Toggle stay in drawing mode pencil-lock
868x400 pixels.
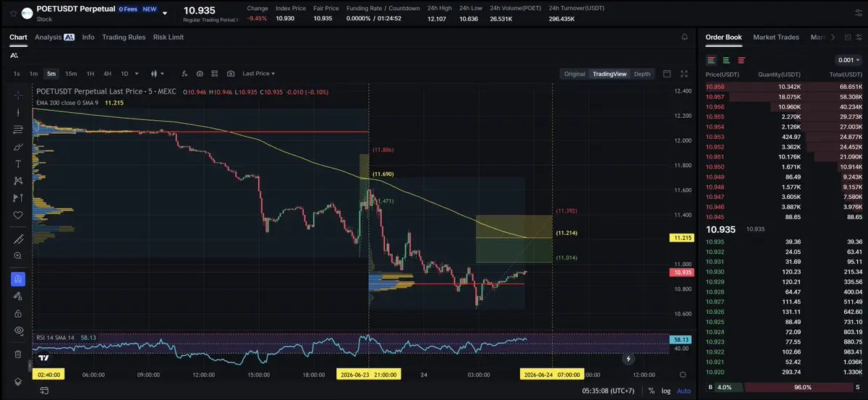click(x=18, y=297)
